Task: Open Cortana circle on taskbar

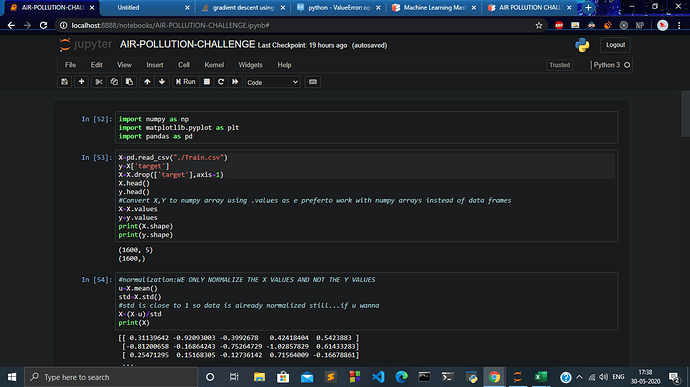Action: point(210,377)
